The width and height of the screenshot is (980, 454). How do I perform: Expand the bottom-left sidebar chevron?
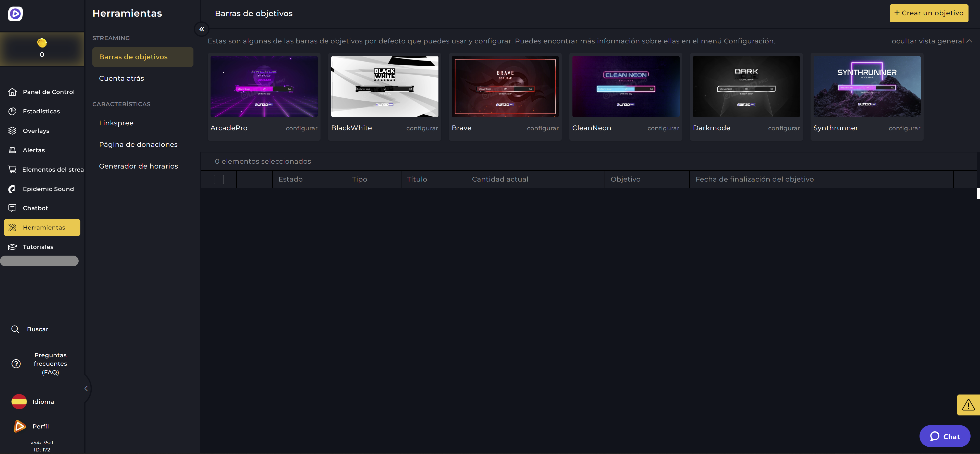pyautogui.click(x=86, y=389)
